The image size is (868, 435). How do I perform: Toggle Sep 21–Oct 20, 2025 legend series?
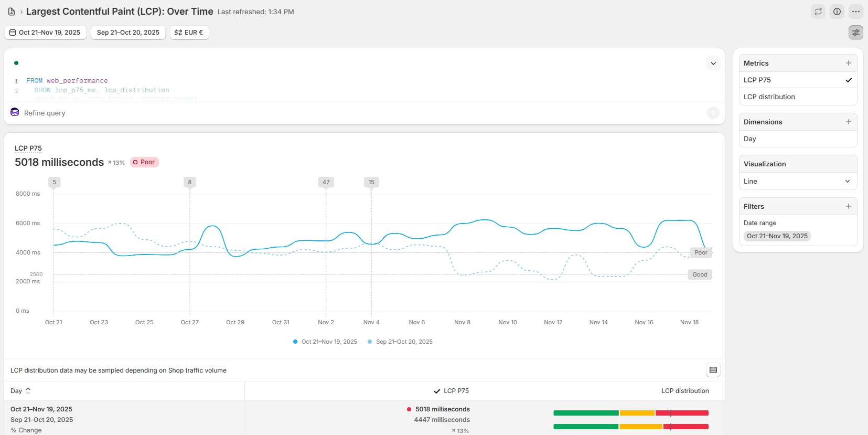click(x=400, y=342)
